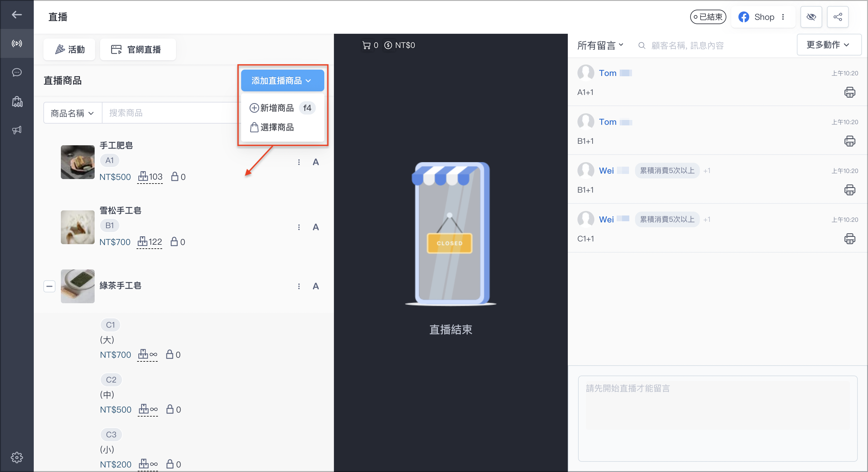This screenshot has height=472, width=868.
Task: Open settings gear in sidebar
Action: click(17, 458)
